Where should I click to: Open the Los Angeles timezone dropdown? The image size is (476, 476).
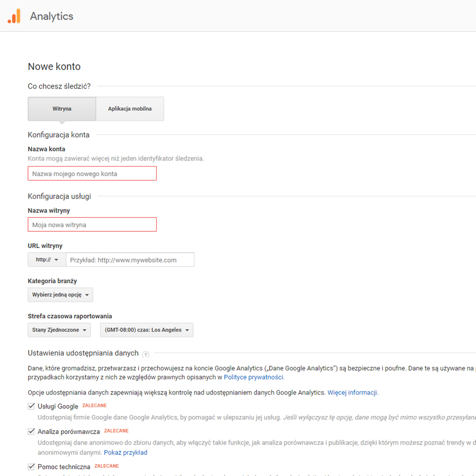146,330
